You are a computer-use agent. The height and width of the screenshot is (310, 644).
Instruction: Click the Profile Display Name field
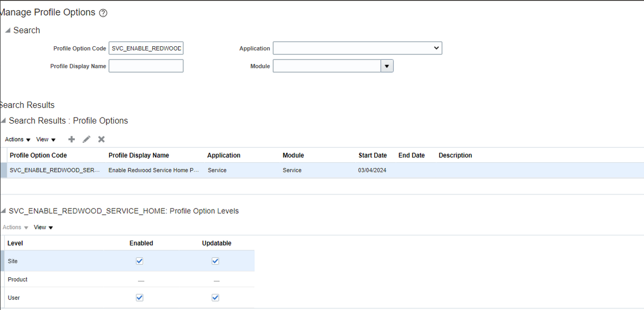146,66
